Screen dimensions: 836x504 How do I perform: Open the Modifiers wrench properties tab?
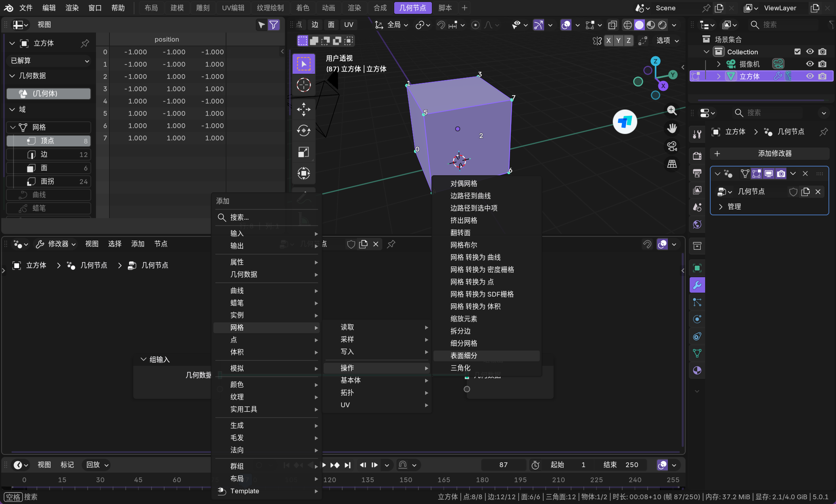coord(697,285)
